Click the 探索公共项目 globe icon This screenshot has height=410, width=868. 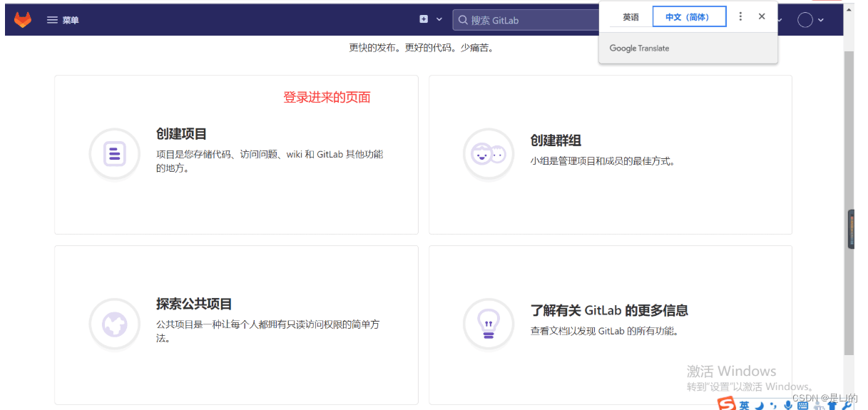pos(114,324)
